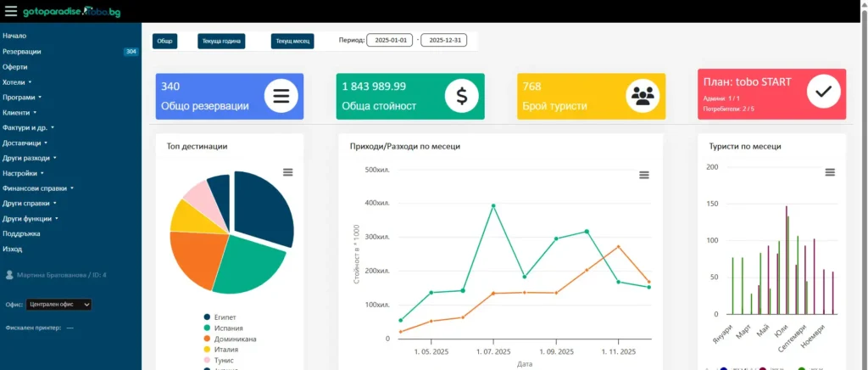Click the Египет color swatch in legend

tap(207, 317)
